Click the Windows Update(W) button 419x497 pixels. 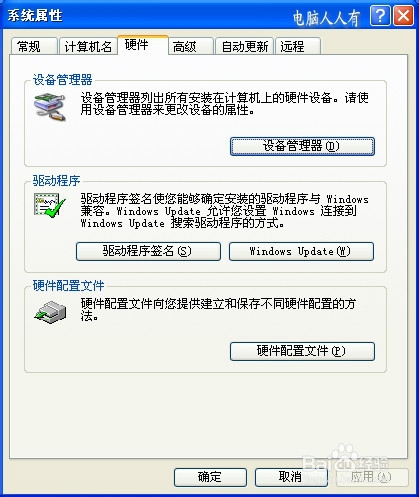[301, 251]
